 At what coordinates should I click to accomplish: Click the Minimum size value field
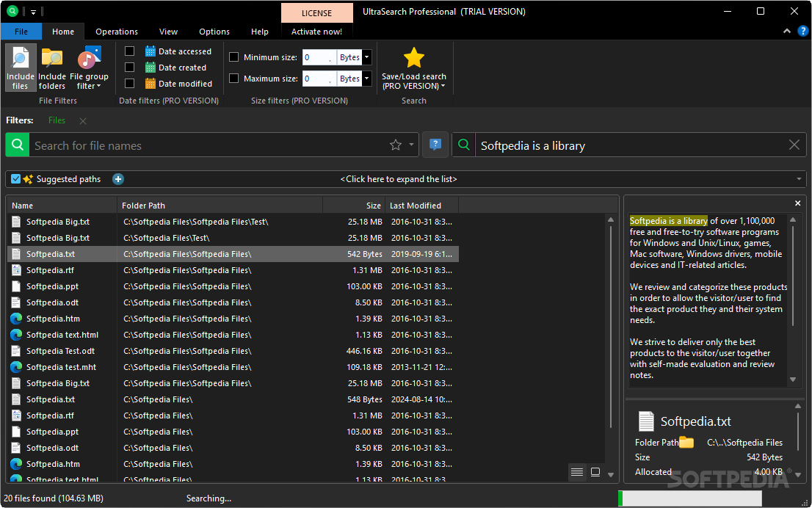click(319, 57)
